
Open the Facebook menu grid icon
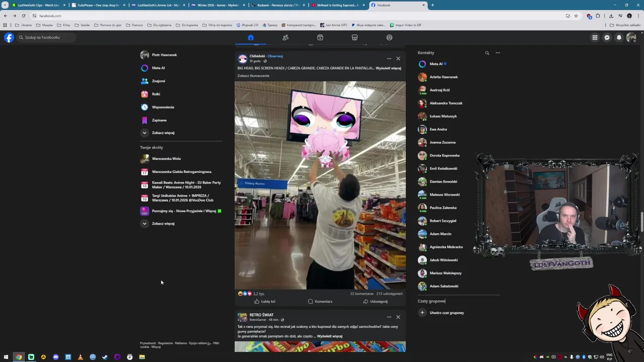(x=595, y=37)
